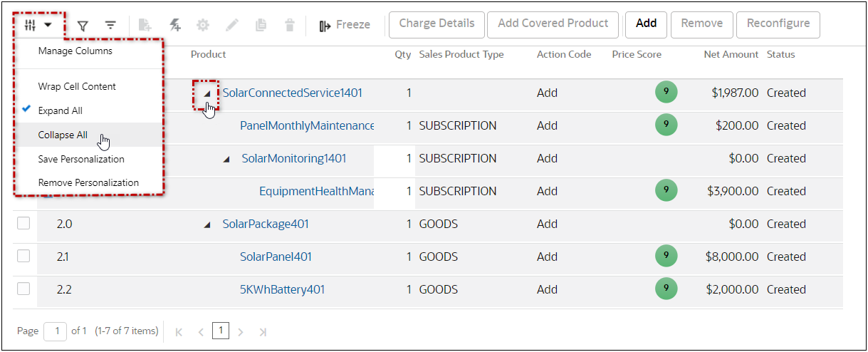Click GOODS type in SolarPackage401 row

click(438, 224)
